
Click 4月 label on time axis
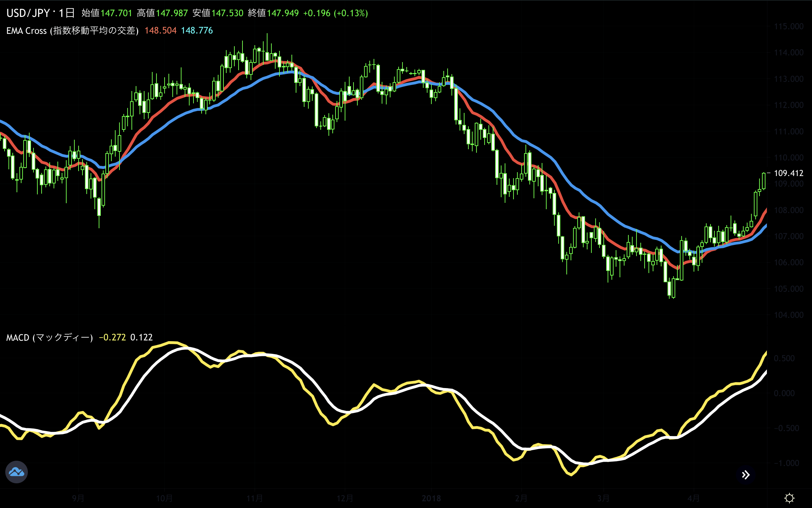pyautogui.click(x=694, y=498)
